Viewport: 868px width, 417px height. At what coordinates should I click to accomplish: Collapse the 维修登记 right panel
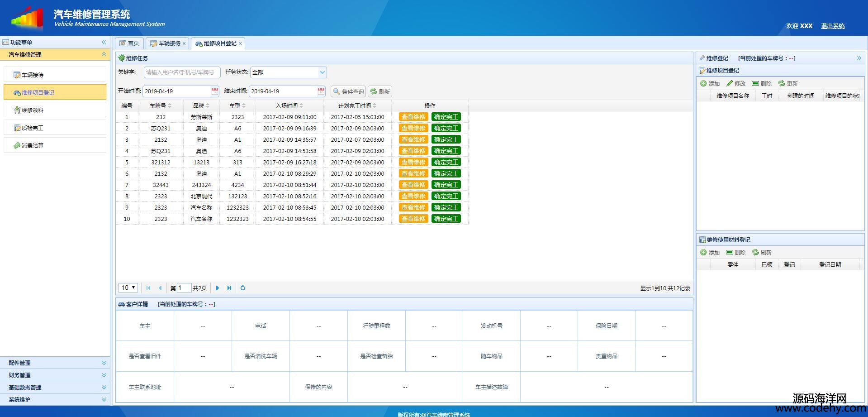(859, 58)
